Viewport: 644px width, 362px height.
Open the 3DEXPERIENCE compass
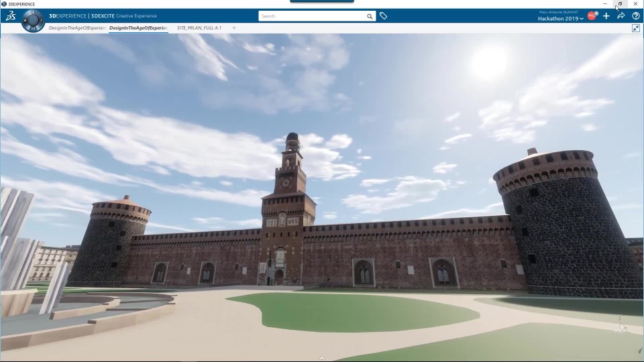(x=33, y=20)
